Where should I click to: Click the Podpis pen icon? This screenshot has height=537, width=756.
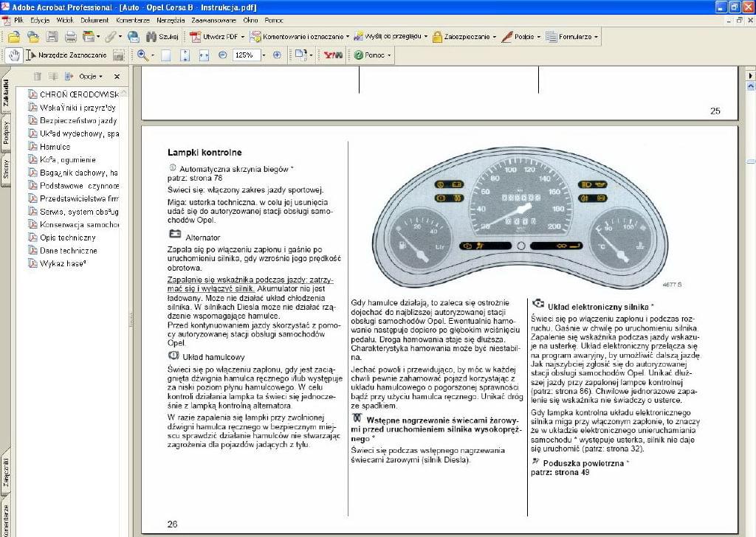[x=506, y=37]
